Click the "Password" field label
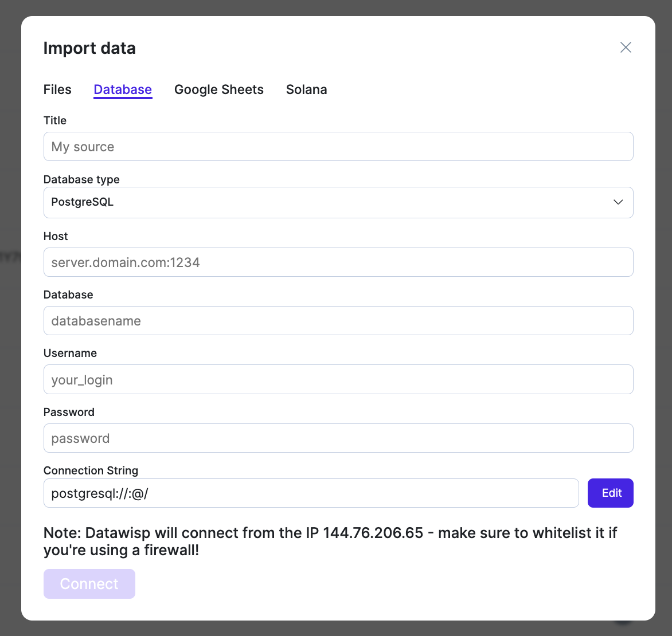This screenshot has height=636, width=672. 69,412
